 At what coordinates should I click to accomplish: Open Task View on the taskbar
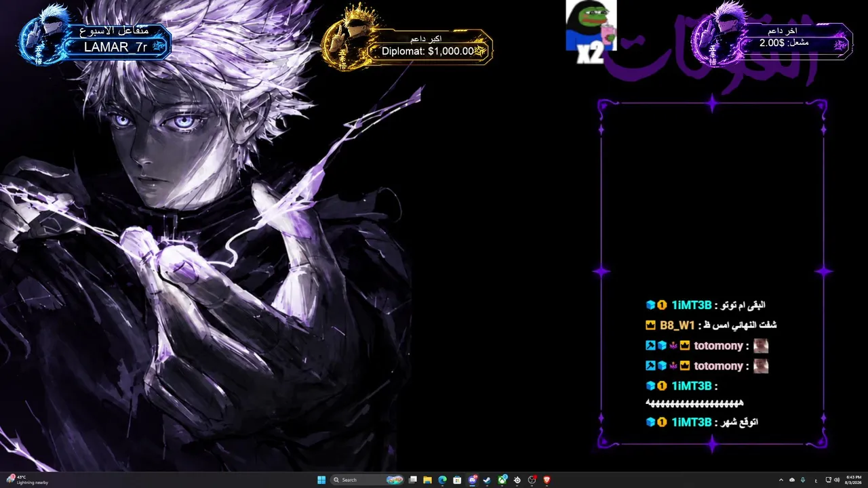[412, 480]
